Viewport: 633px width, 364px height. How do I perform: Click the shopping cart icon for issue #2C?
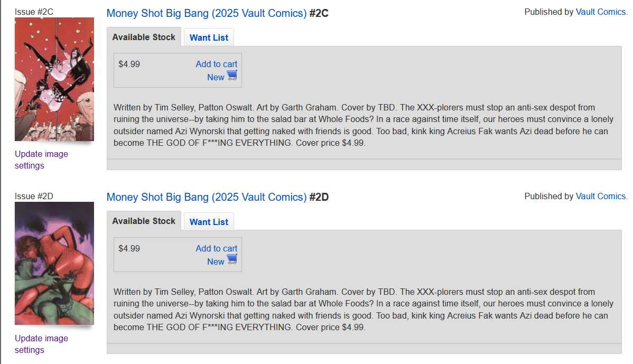pos(232,75)
